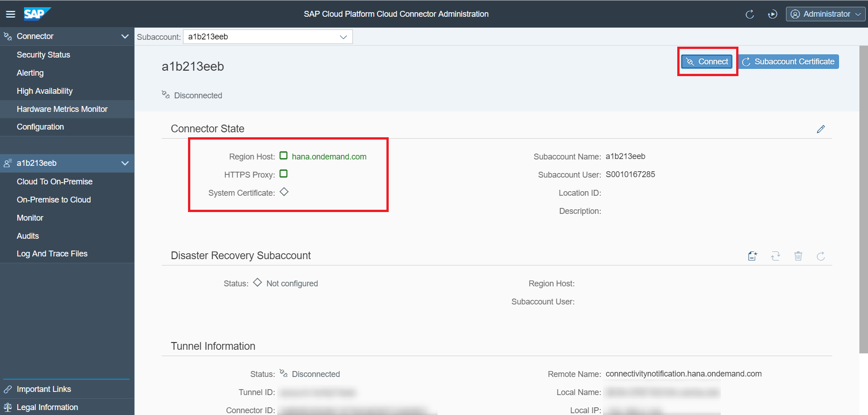This screenshot has height=415, width=868.
Task: Click the delete disaster recovery trash icon
Action: pos(798,256)
